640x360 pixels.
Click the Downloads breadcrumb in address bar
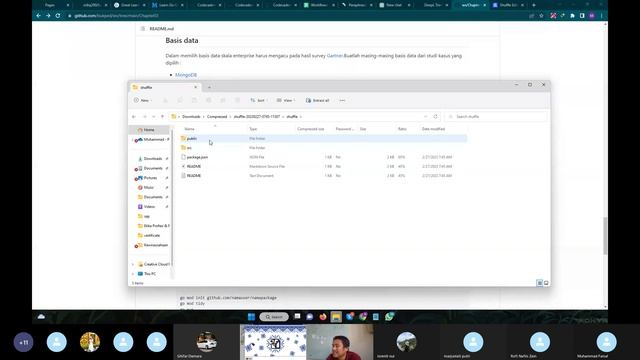(191, 117)
